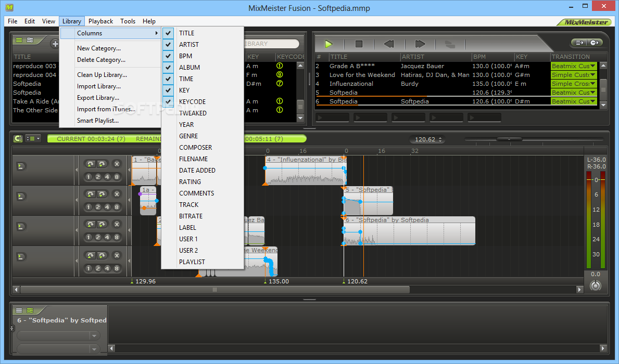The image size is (619, 364).
Task: Open transition dropdown for track 6 Softpedia
Action: pos(592,101)
